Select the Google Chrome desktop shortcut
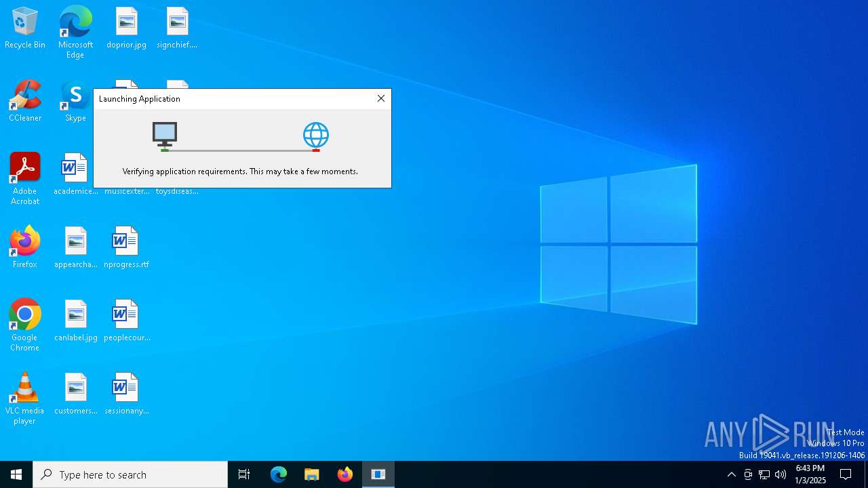Viewport: 868px width, 488px height. [25, 325]
